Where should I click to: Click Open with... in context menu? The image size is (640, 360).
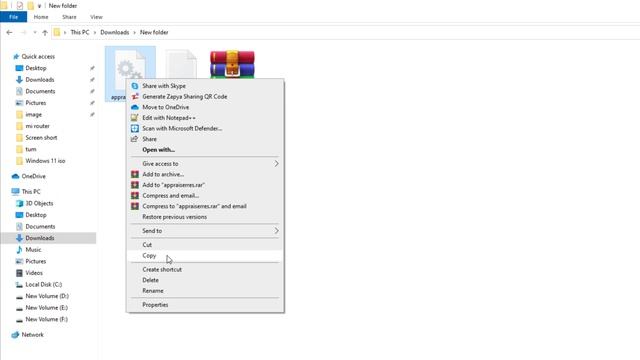point(205,150)
